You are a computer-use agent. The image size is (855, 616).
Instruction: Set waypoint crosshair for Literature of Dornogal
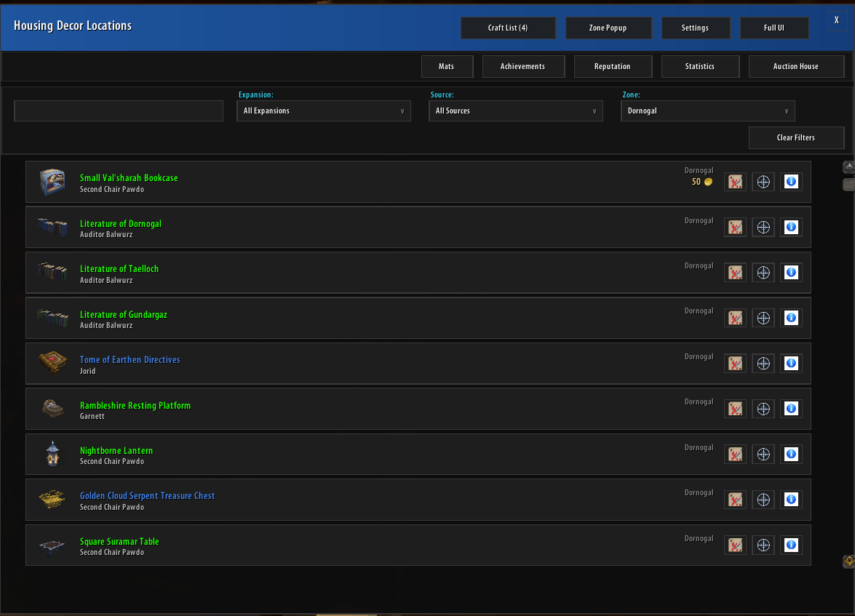tap(763, 227)
